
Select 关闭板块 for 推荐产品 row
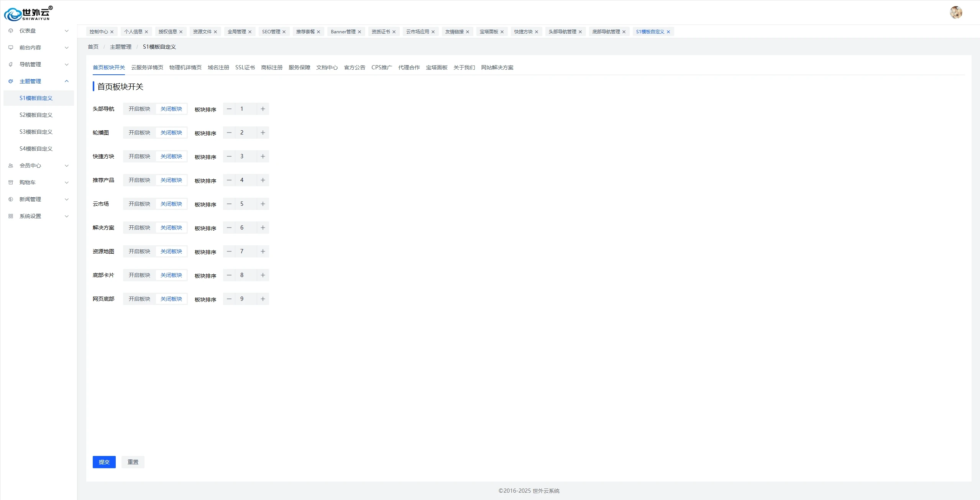pyautogui.click(x=171, y=180)
